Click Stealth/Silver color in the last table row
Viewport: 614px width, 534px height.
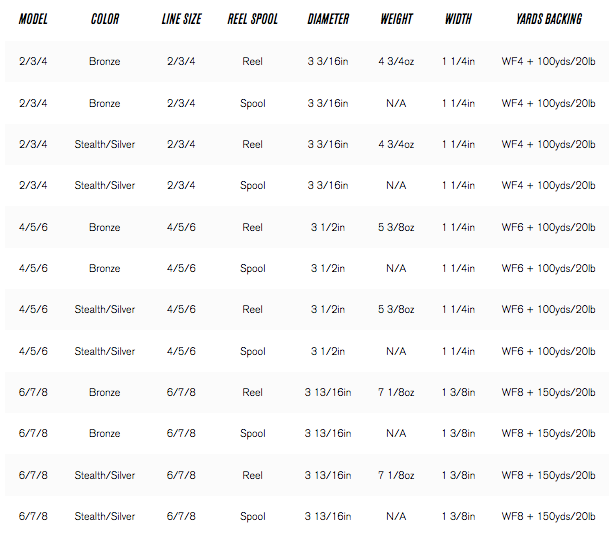[104, 517]
